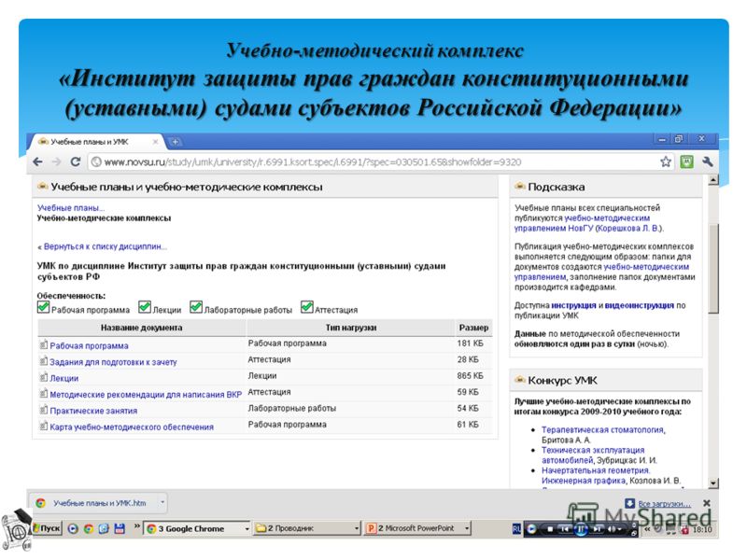The height and width of the screenshot is (560, 747).
Task: Open the 'Терапевтическая стоматология' link
Action: tap(602, 429)
